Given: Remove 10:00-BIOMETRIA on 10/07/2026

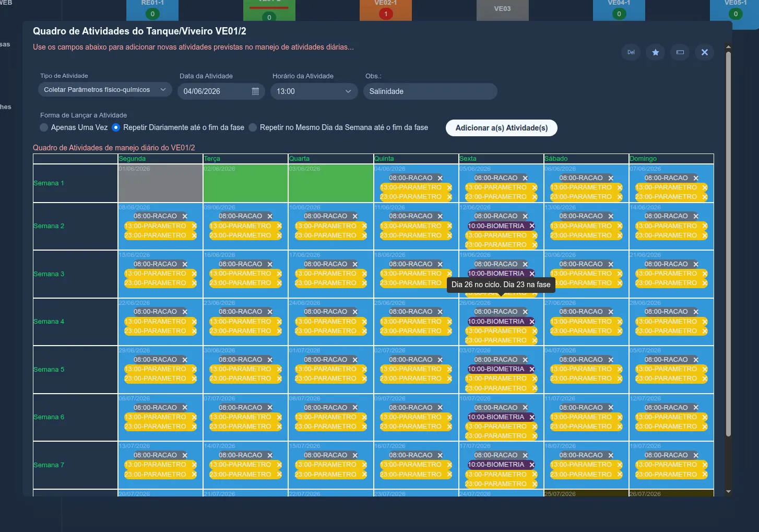Looking at the screenshot, I should 532,417.
